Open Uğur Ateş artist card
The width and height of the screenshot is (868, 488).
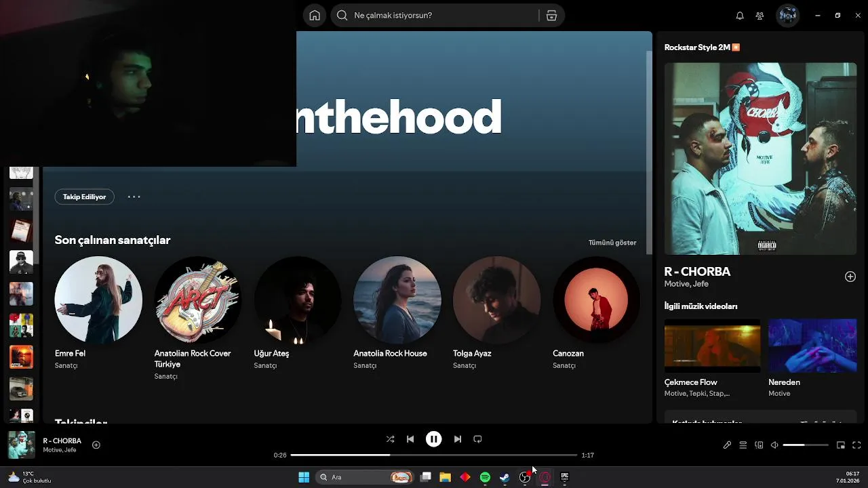[298, 313]
